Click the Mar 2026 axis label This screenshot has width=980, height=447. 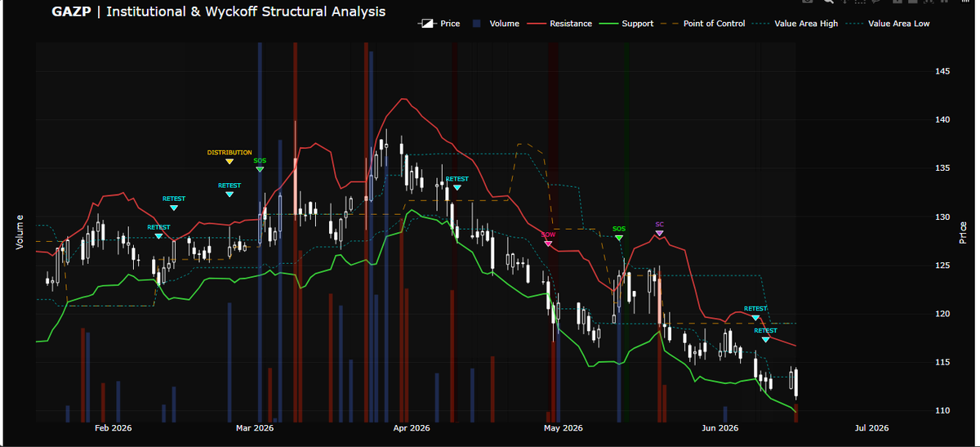click(255, 427)
